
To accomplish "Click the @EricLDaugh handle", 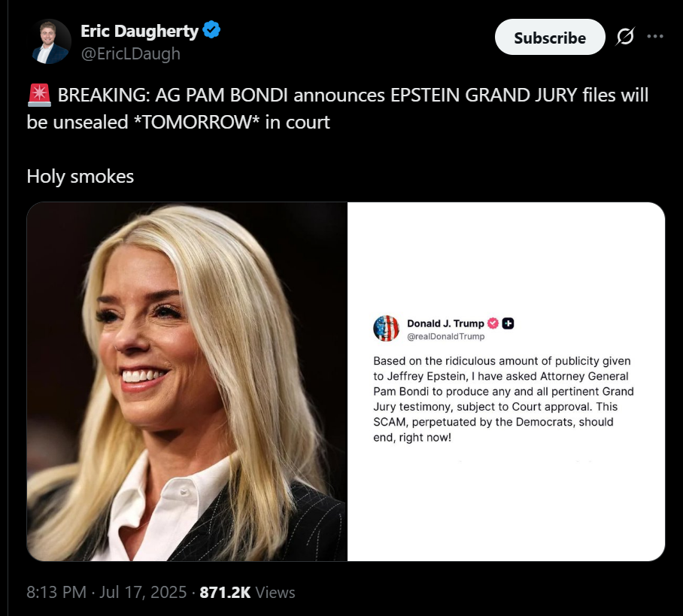I will click(x=131, y=53).
